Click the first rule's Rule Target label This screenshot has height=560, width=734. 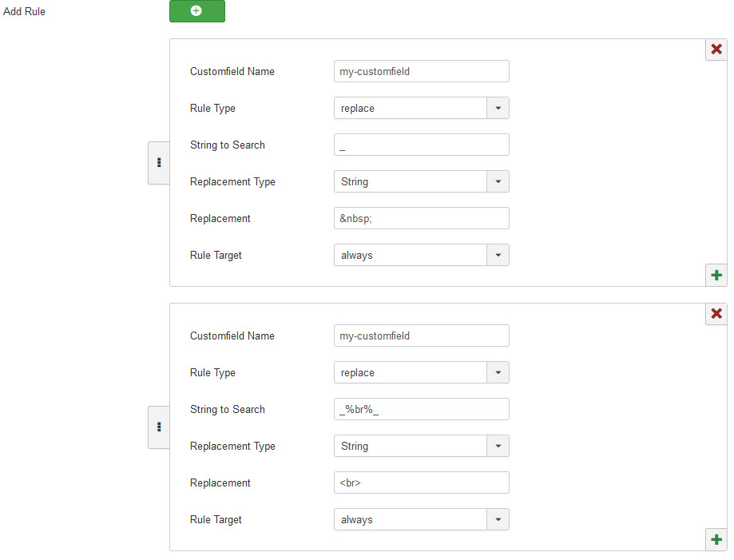click(x=216, y=256)
